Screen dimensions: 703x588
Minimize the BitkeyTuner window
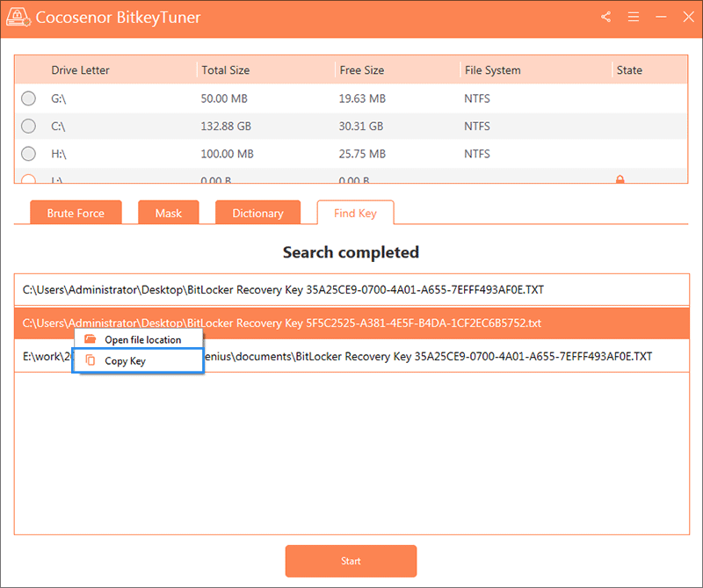pos(661,17)
